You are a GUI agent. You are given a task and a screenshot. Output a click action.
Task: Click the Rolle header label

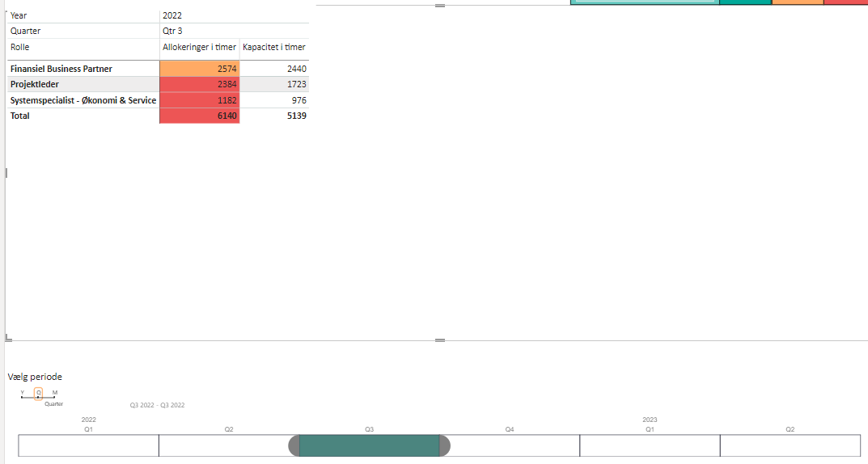pyautogui.click(x=20, y=47)
